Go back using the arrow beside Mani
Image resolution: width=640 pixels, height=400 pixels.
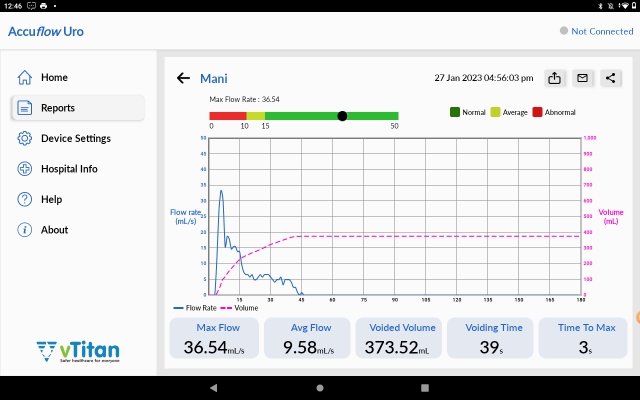coord(183,78)
